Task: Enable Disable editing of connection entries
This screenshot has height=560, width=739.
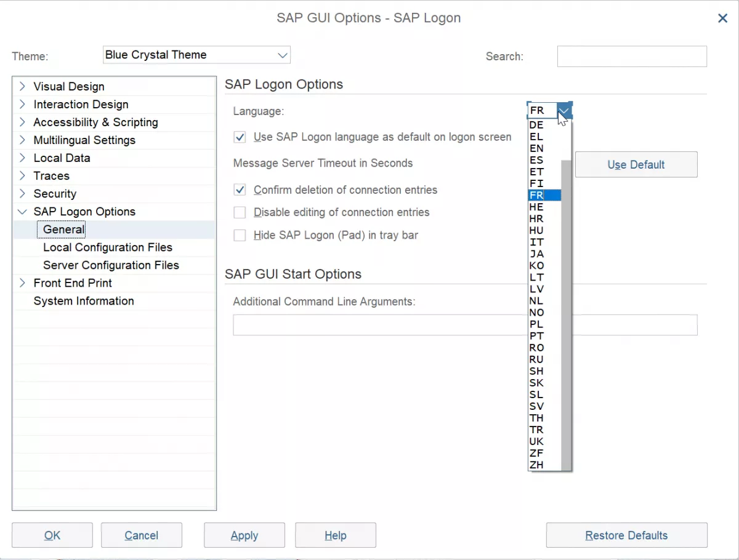Action: (240, 212)
